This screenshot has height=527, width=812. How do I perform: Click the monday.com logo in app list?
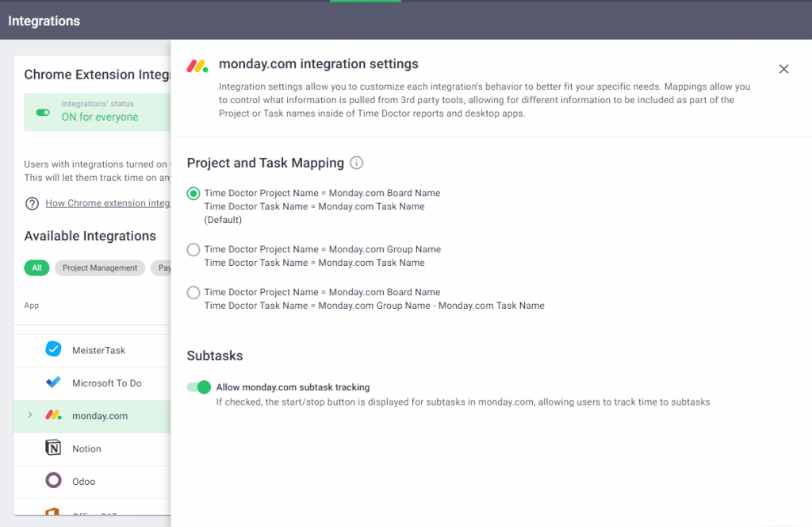[53, 415]
